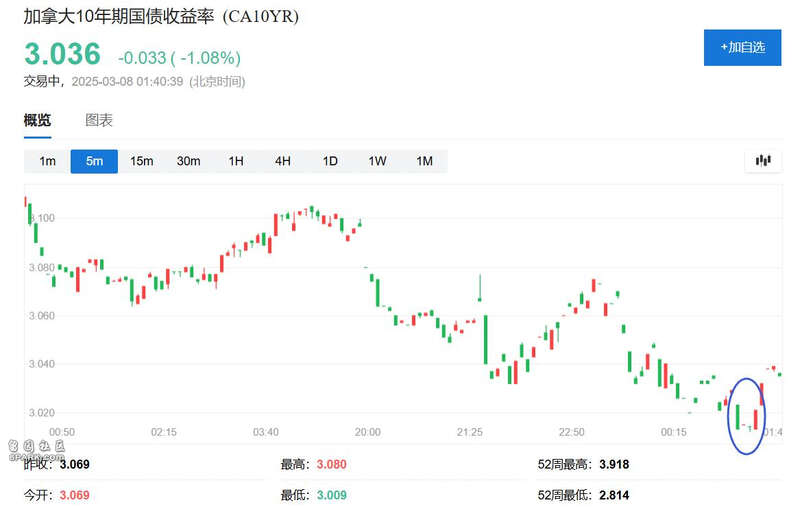Click the 最高 value 3.080

[332, 464]
